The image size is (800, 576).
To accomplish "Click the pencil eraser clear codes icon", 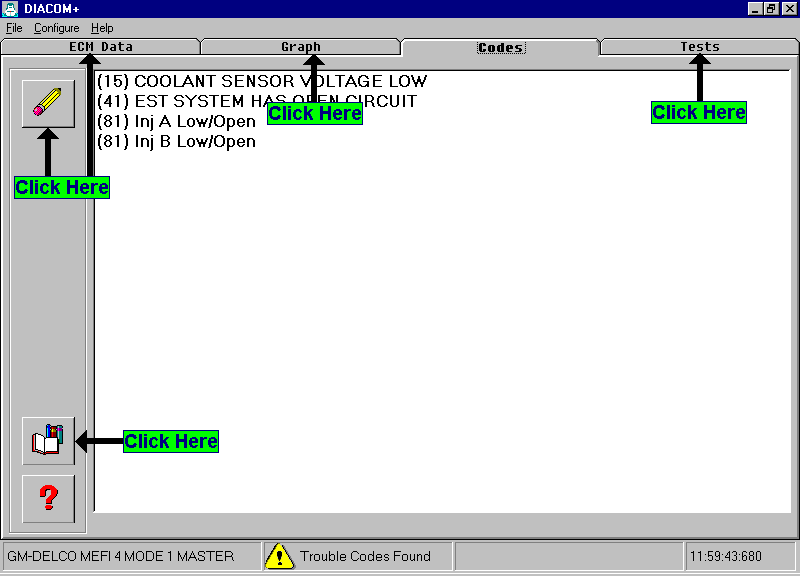I will [x=48, y=104].
